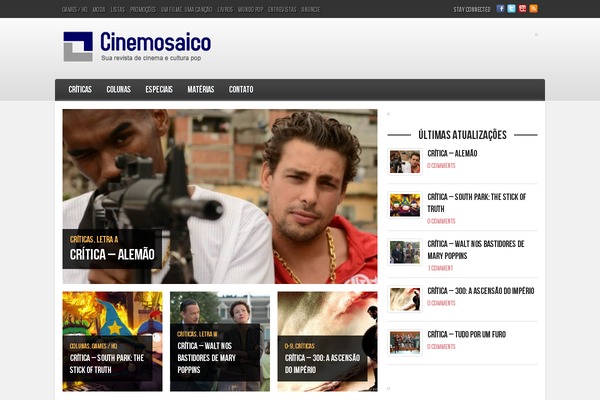Image resolution: width=600 pixels, height=400 pixels.
Task: Open 0 comments under Tudo Por Um Furo
Action: pos(441,347)
